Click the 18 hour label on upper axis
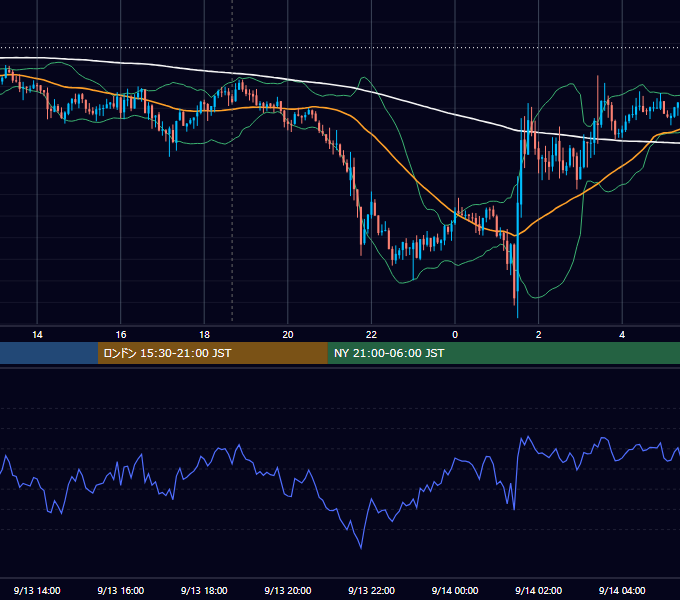680x600 pixels. click(204, 335)
